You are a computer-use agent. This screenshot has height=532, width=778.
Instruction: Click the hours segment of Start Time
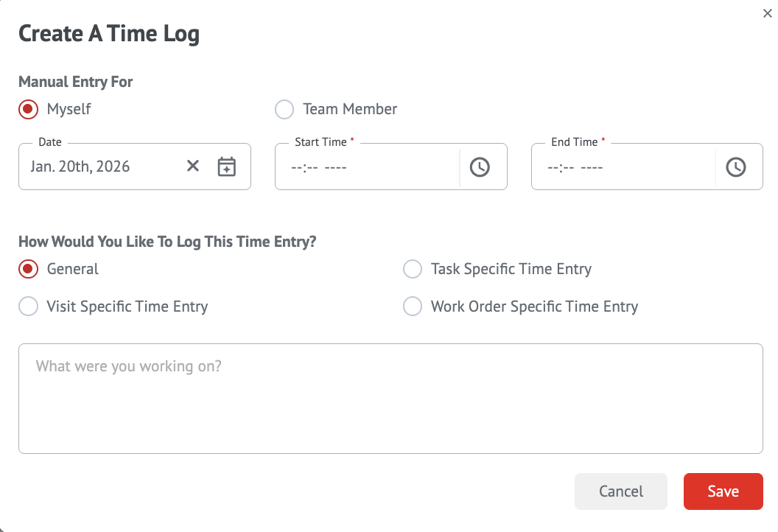[297, 167]
